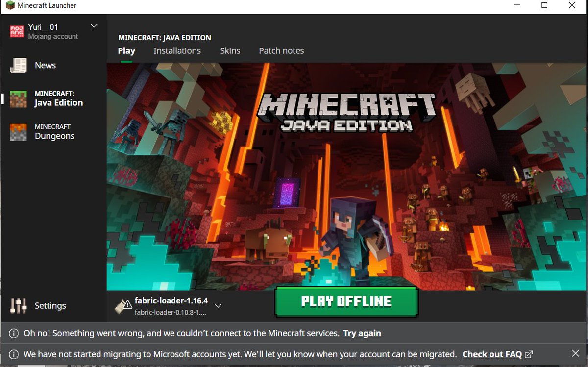Open the News section icon
588x367 pixels.
(18, 65)
